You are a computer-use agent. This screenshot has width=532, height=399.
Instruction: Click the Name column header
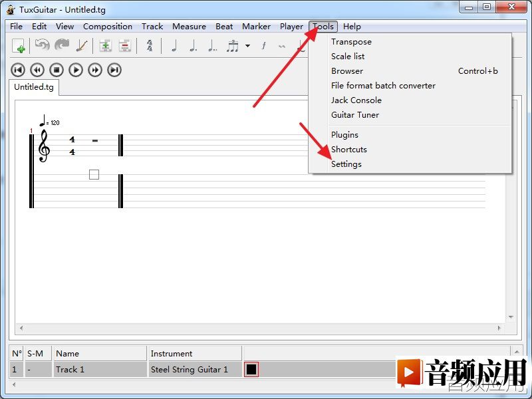(x=100, y=354)
